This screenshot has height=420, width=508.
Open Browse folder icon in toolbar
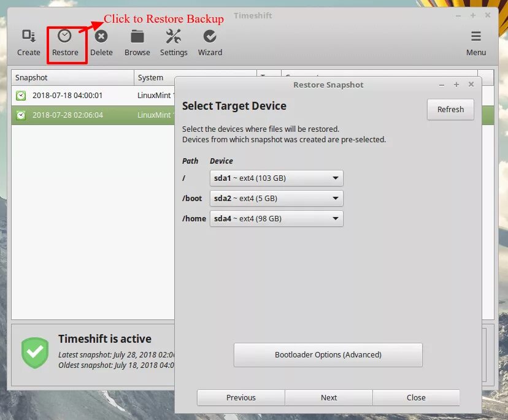pos(137,36)
